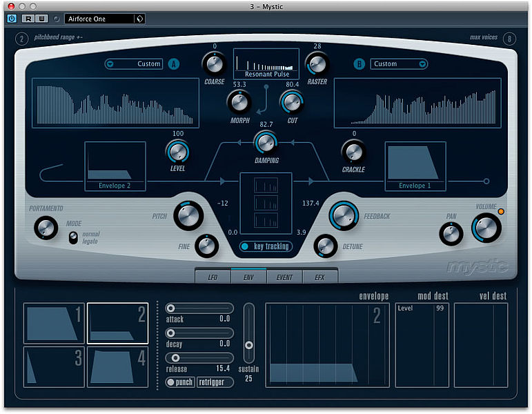Click the pitchbend range value 2
The width and height of the screenshot is (532, 414).
pyautogui.click(x=21, y=39)
